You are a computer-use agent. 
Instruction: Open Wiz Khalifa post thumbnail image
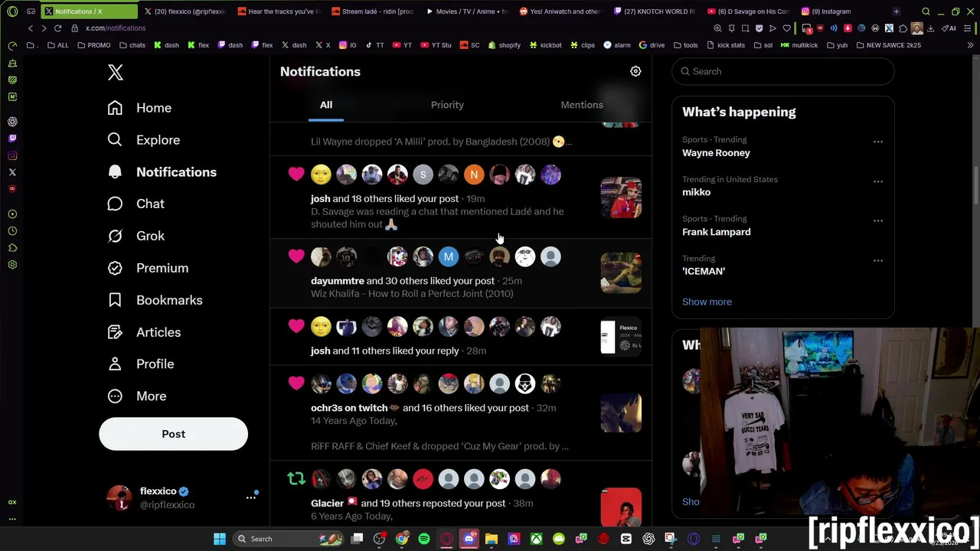pyautogui.click(x=621, y=273)
